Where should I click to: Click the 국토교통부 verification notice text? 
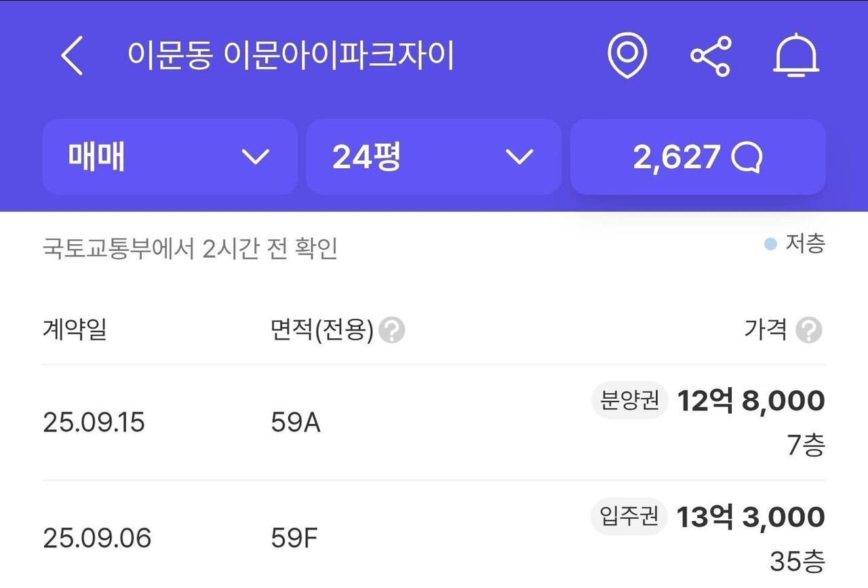coord(190,249)
